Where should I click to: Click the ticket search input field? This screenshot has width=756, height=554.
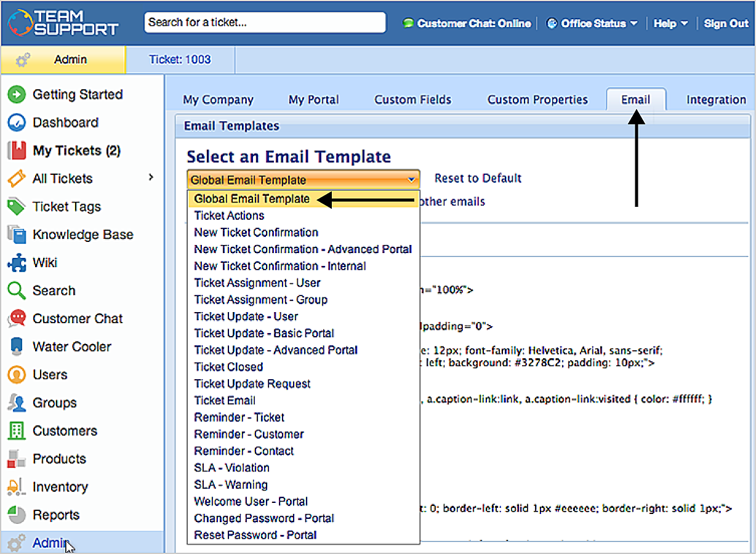pyautogui.click(x=265, y=23)
